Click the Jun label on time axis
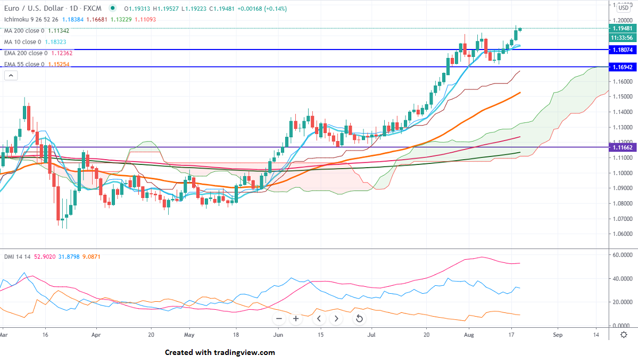Screen dimensions: 638x364 (278, 335)
